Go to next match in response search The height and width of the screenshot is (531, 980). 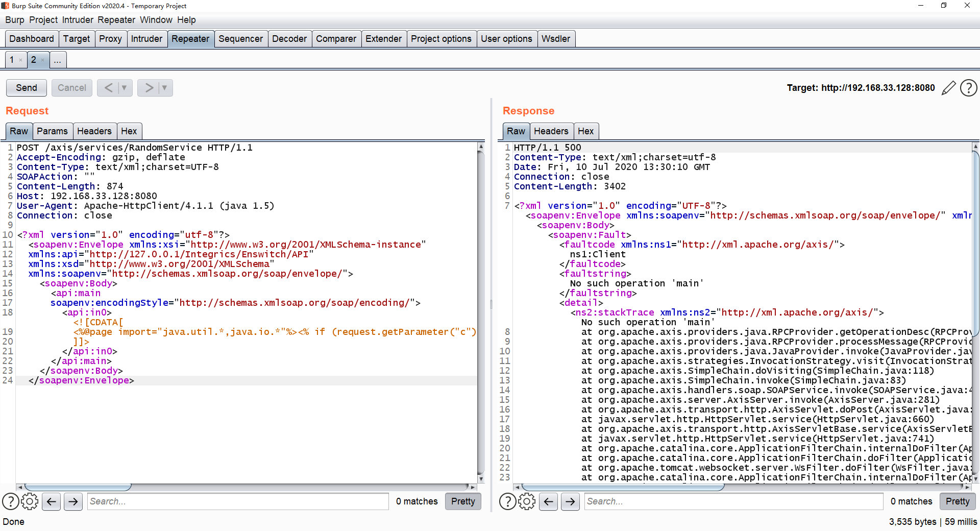(571, 501)
